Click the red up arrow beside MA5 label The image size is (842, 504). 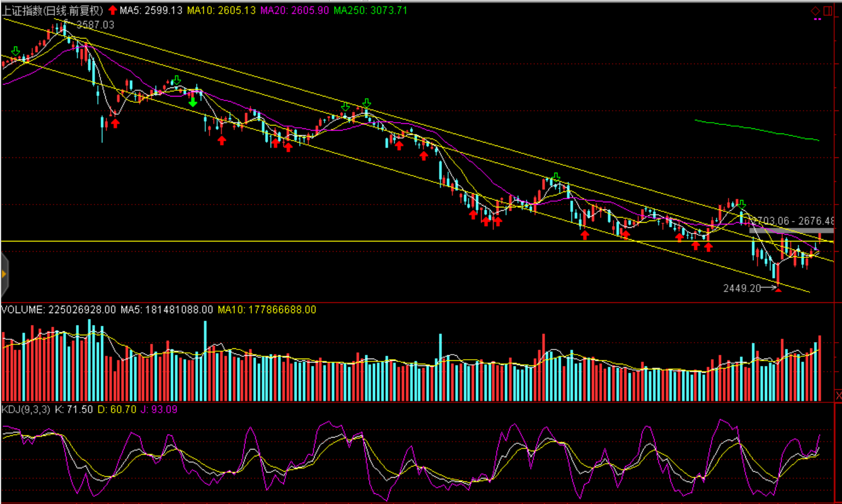pyautogui.click(x=112, y=10)
